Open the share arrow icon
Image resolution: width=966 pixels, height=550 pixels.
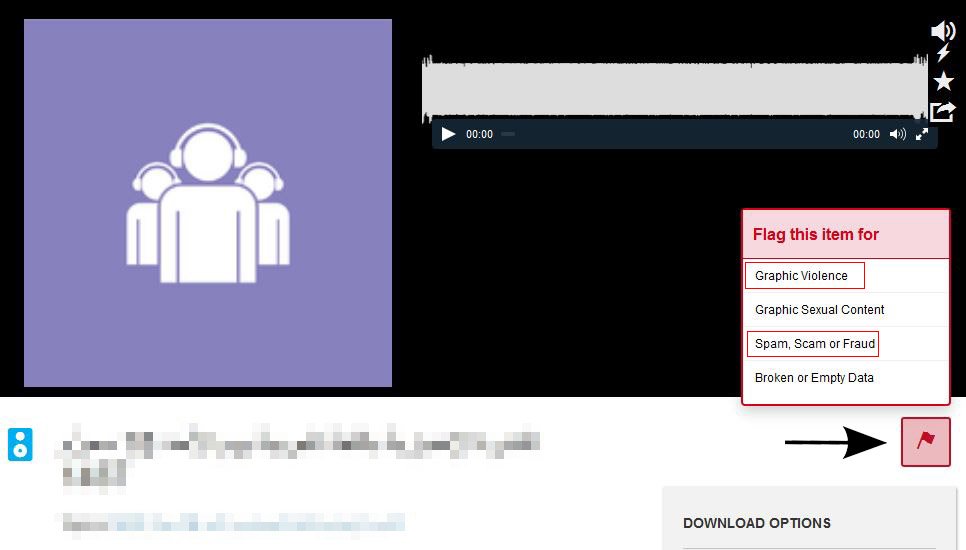point(943,111)
